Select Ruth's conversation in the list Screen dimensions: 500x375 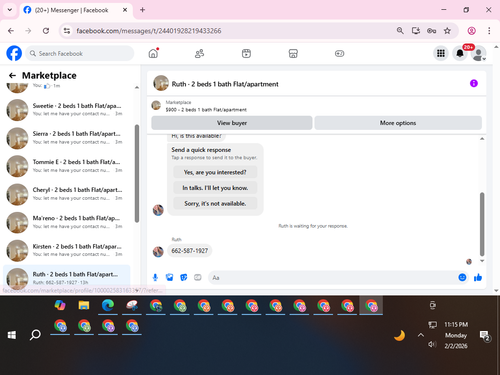67,277
